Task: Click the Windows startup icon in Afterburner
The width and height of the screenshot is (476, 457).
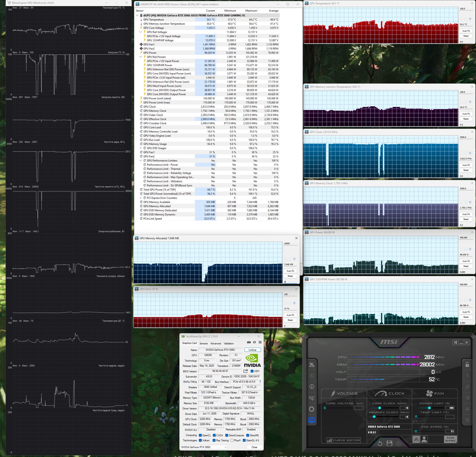Action: point(456,342)
